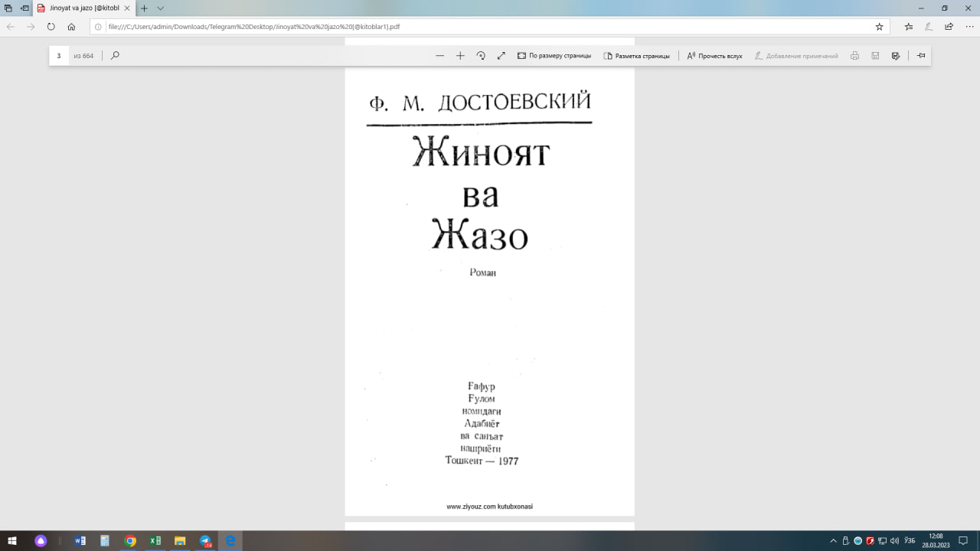Screen dimensions: 980x551
Task: Open the clock showing 12:08
Action: pos(936,540)
